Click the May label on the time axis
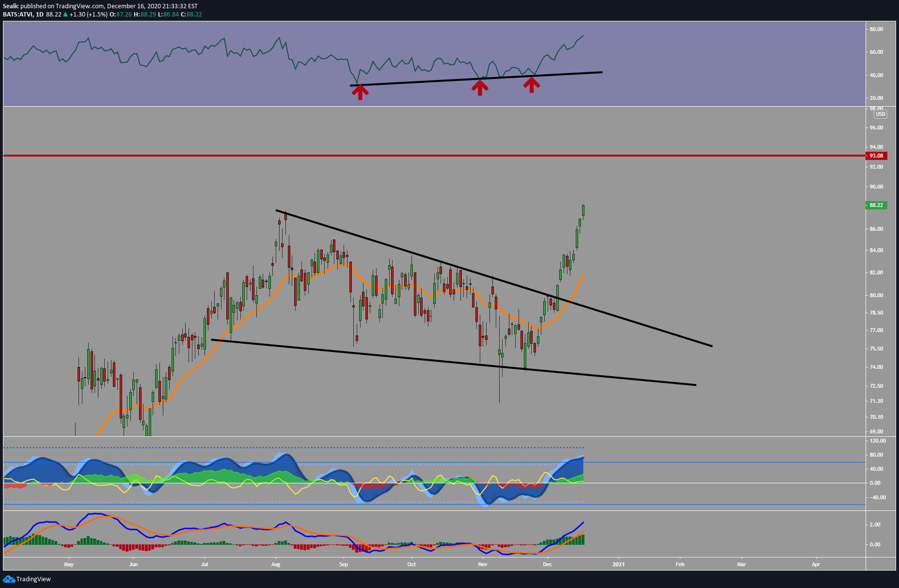Viewport: 899px width, 588px height. pyautogui.click(x=69, y=564)
